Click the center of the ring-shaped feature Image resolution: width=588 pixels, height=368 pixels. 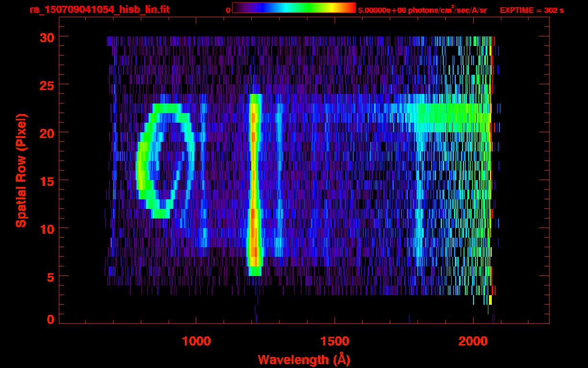pyautogui.click(x=165, y=161)
